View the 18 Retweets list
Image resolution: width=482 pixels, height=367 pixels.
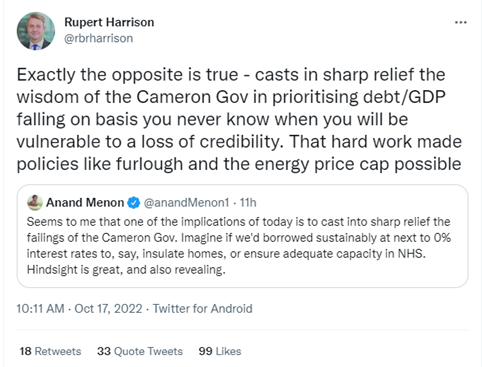coord(50,351)
